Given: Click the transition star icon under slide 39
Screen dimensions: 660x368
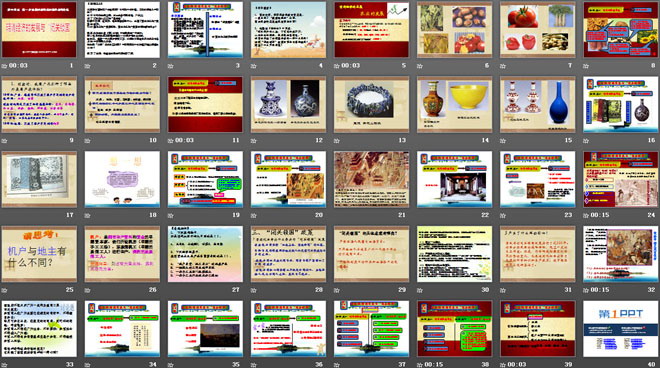Looking at the screenshot, I should point(503,365).
